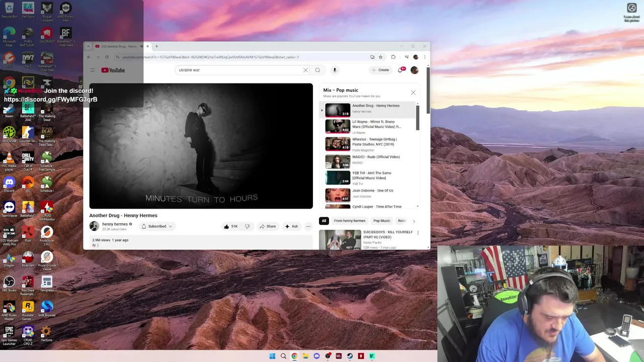This screenshot has width=644, height=362.
Task: Open the Ask AI button under the video
Action: [x=291, y=227]
